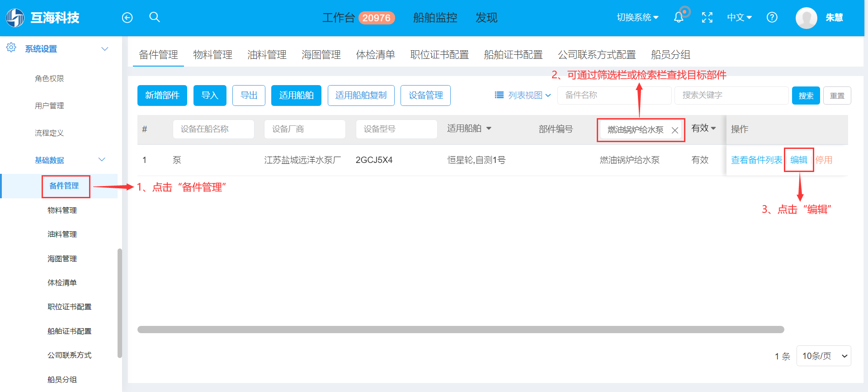This screenshot has width=868, height=392.
Task: Open help question mark icon
Action: click(x=772, y=18)
